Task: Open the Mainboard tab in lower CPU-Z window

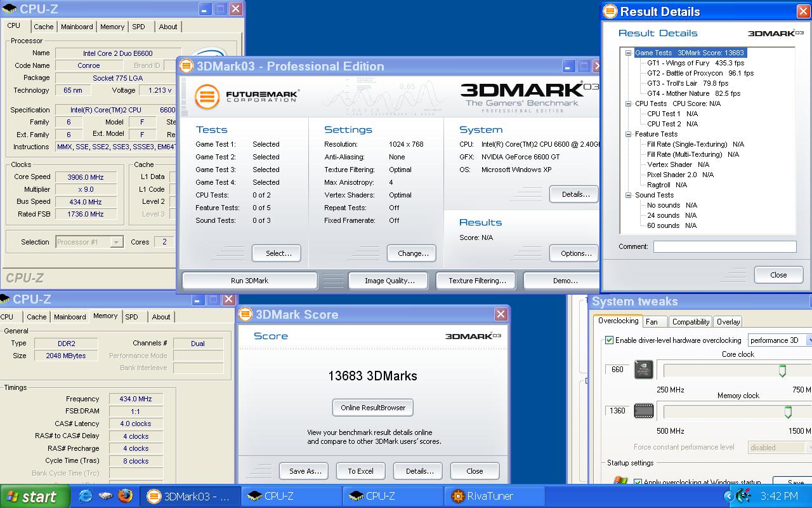Action: [x=70, y=317]
